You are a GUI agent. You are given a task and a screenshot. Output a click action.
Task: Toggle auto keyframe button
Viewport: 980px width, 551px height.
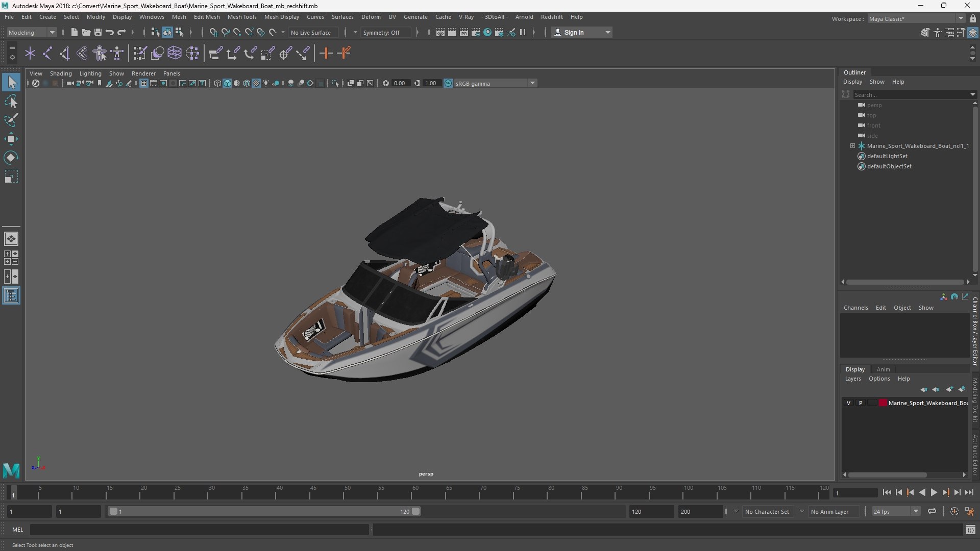pyautogui.click(x=954, y=511)
